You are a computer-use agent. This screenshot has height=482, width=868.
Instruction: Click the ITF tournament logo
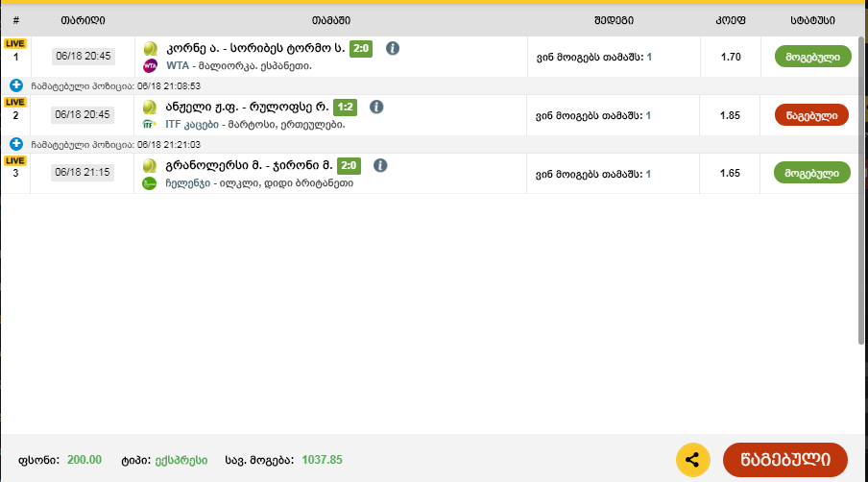(x=150, y=125)
